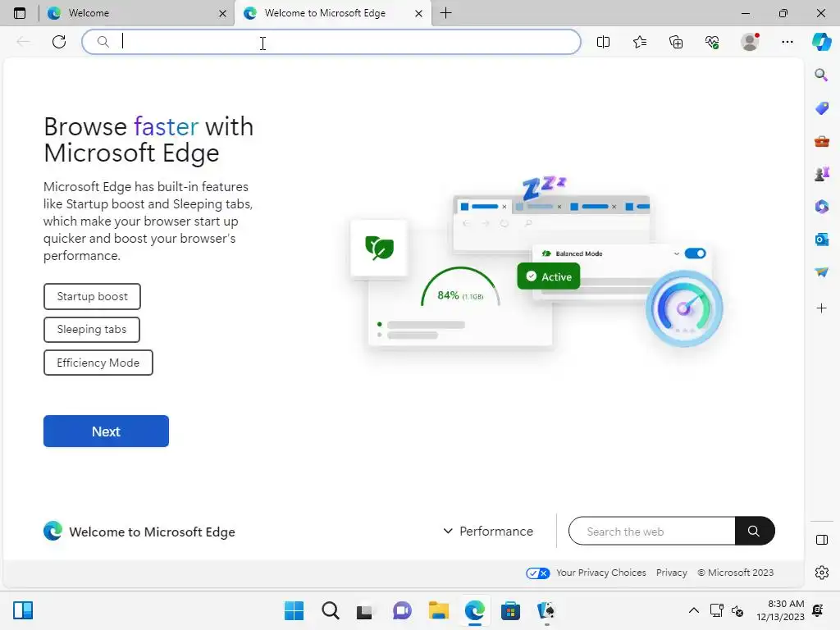
Task: Show hidden system tray icons
Action: point(693,610)
